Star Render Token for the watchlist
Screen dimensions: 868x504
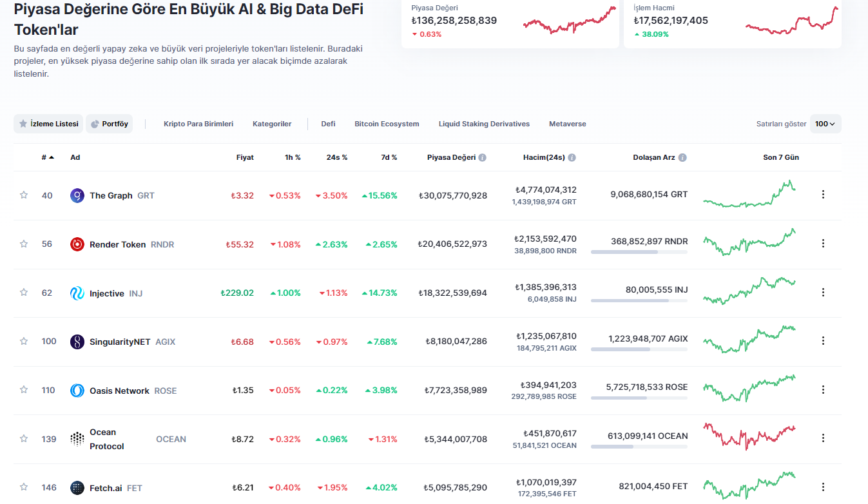click(24, 244)
